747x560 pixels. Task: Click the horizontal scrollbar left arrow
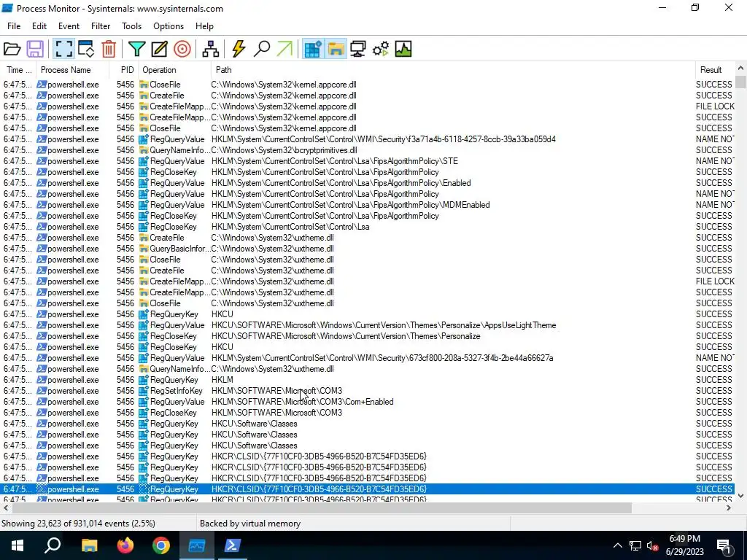click(x=6, y=508)
